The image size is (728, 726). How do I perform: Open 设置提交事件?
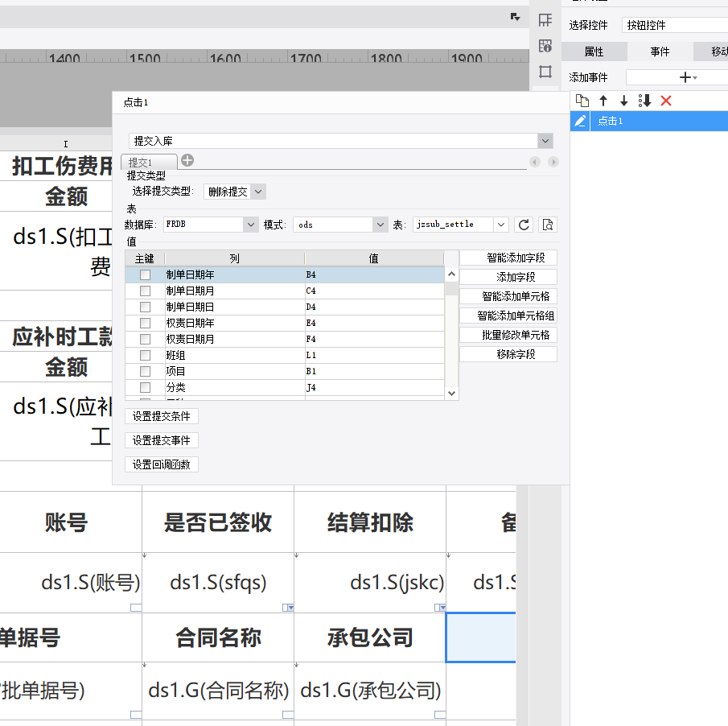click(162, 440)
